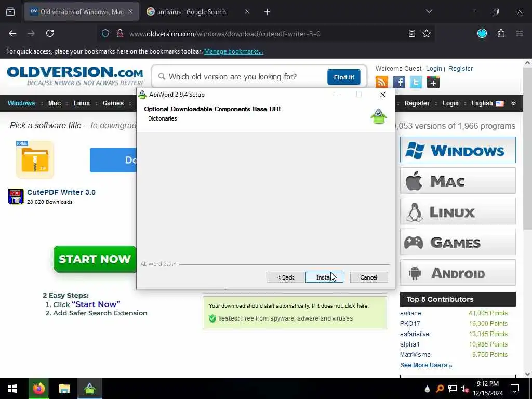Click the Games platform banner

[x=458, y=242]
